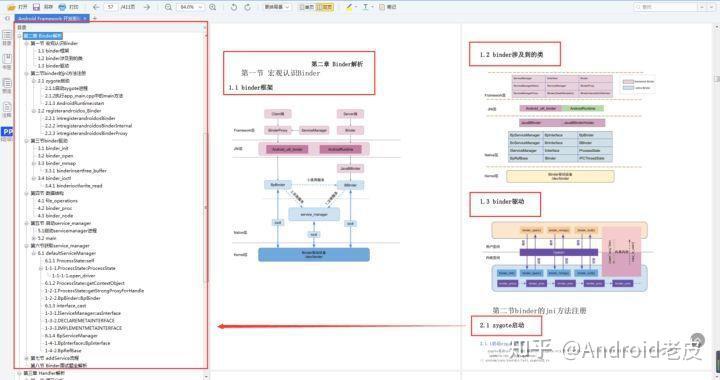Image resolution: width=720 pixels, height=380 pixels.
Task: Select outline entry 6.1.1 ProcessState::self
Action: (x=69, y=261)
